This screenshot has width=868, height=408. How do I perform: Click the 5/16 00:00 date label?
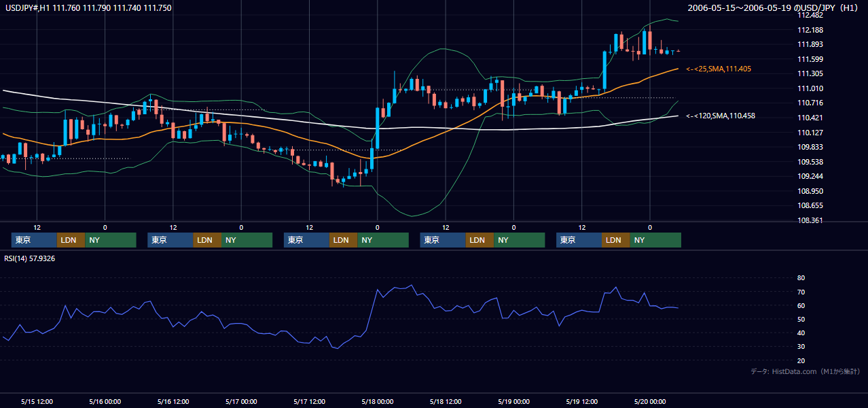pos(105,402)
